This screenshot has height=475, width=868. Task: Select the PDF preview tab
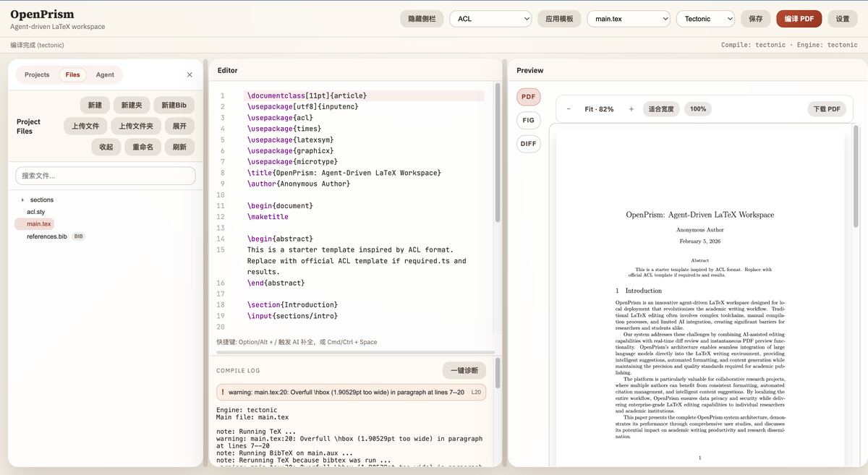[x=529, y=97]
